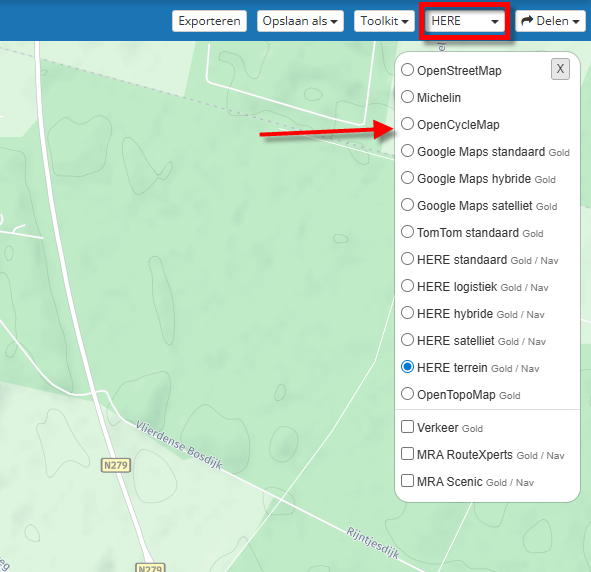Image resolution: width=591 pixels, height=572 pixels.
Task: Select HERE hybride map layer
Action: [407, 313]
